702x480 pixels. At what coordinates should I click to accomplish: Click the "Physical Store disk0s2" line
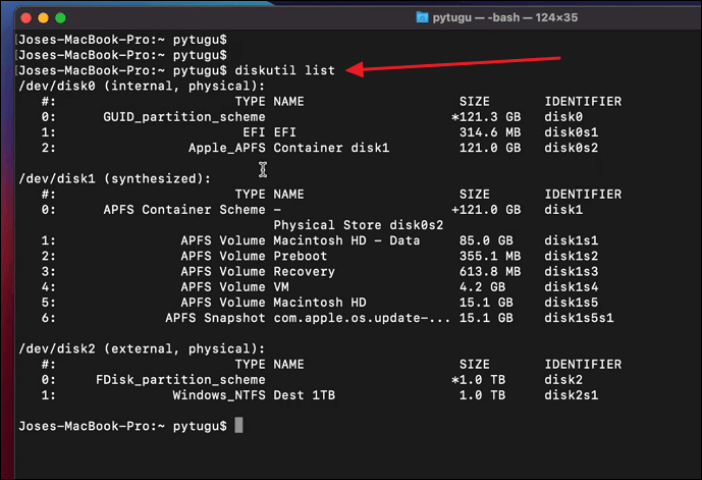pos(344,225)
